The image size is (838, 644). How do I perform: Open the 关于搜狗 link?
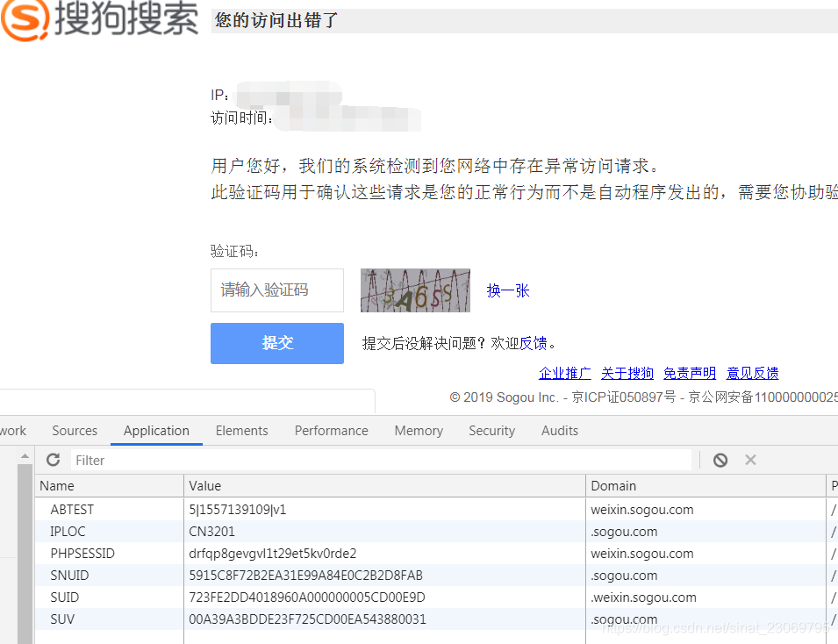627,373
